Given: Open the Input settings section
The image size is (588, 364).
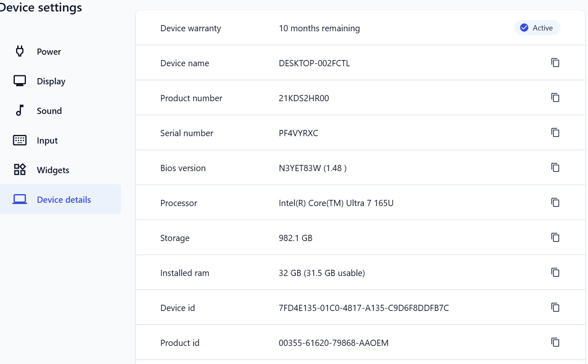Looking at the screenshot, I should (60, 140).
